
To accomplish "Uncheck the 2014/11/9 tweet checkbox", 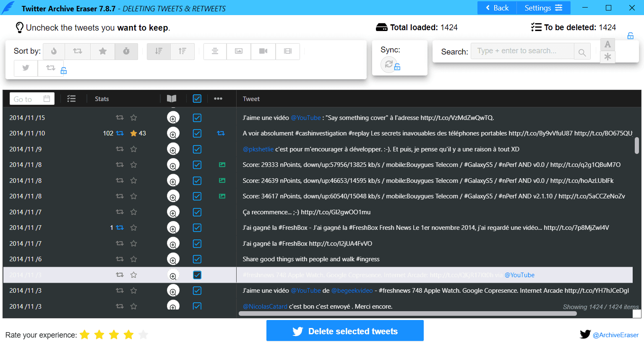I will [x=197, y=149].
